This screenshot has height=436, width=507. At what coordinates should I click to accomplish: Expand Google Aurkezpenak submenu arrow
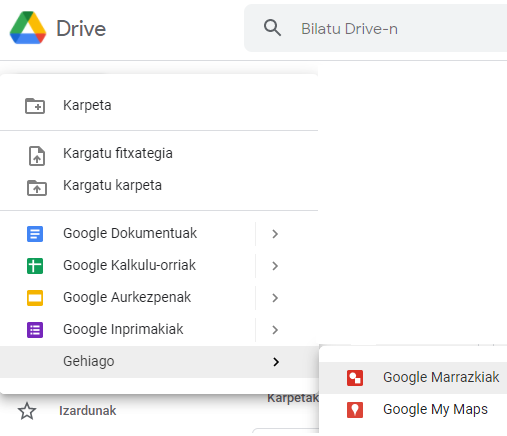click(275, 298)
